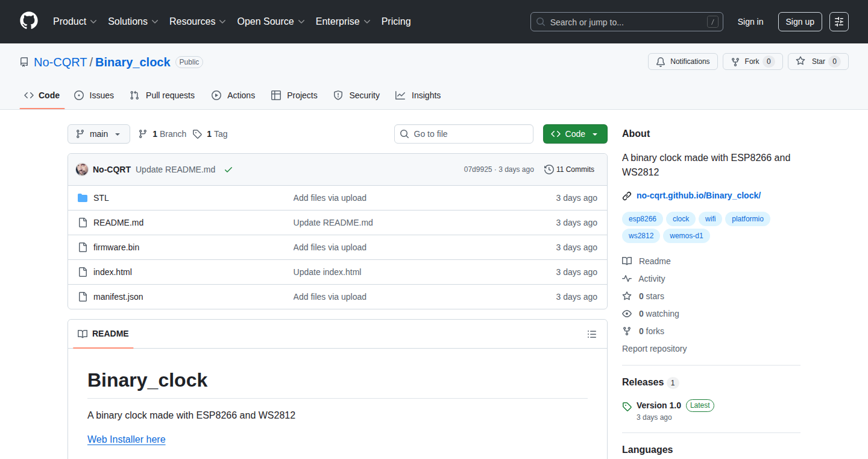Click the Notifications bell button
Viewport: 868px width, 459px height.
pyautogui.click(x=683, y=62)
